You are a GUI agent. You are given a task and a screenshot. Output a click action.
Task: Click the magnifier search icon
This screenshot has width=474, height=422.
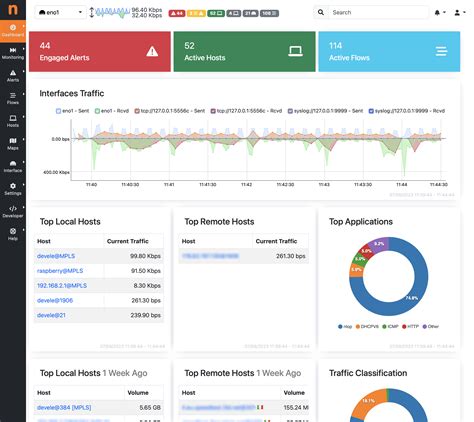(x=321, y=12)
